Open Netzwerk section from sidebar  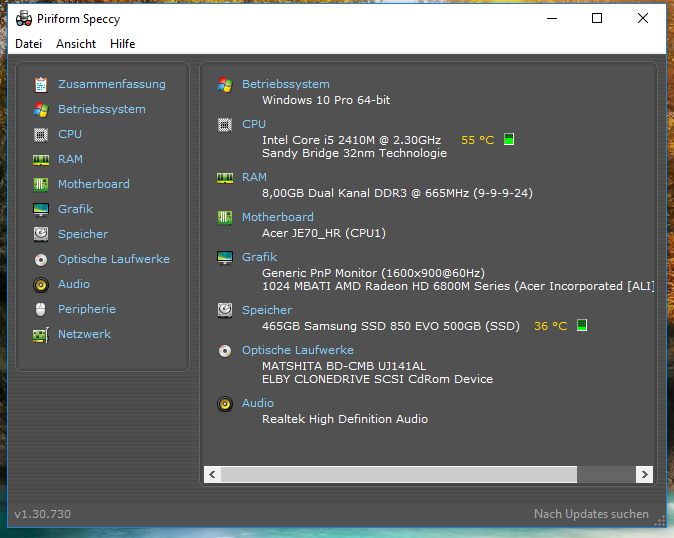pos(85,334)
